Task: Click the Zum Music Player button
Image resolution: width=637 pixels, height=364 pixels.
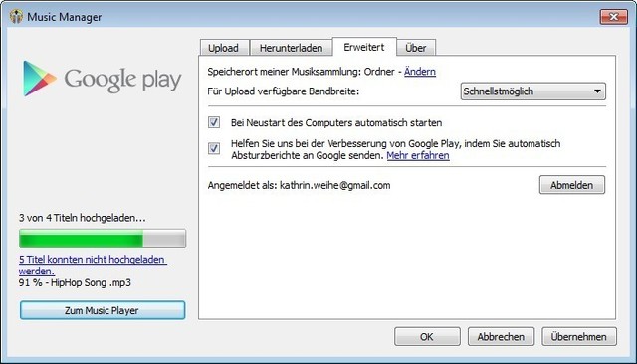Action: point(103,310)
